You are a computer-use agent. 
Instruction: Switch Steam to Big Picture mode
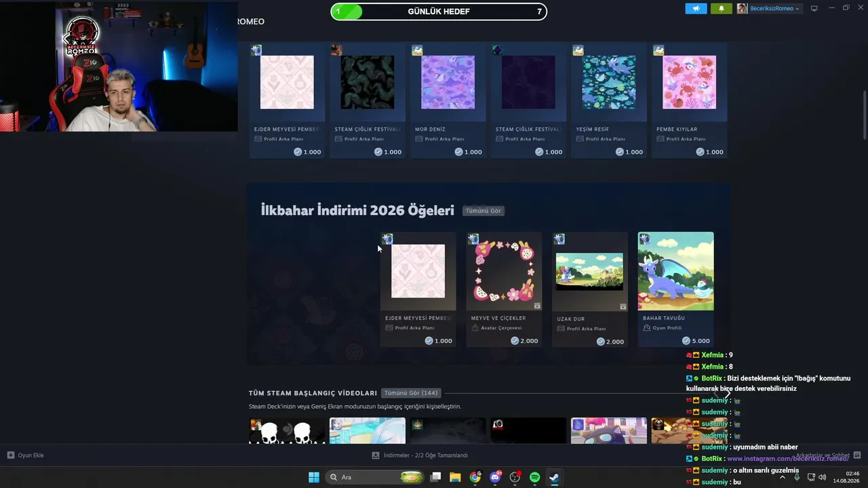pos(814,9)
